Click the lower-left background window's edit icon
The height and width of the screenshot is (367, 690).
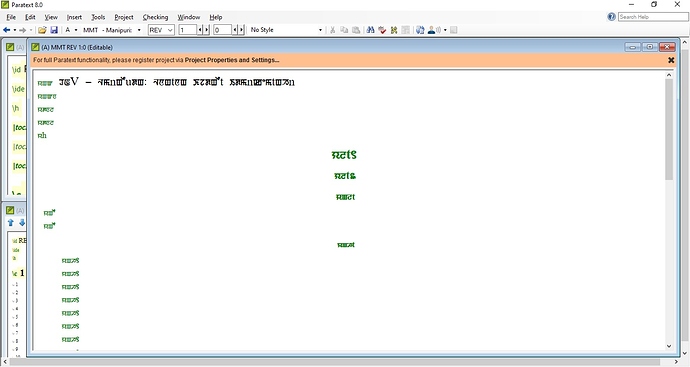click(10, 210)
